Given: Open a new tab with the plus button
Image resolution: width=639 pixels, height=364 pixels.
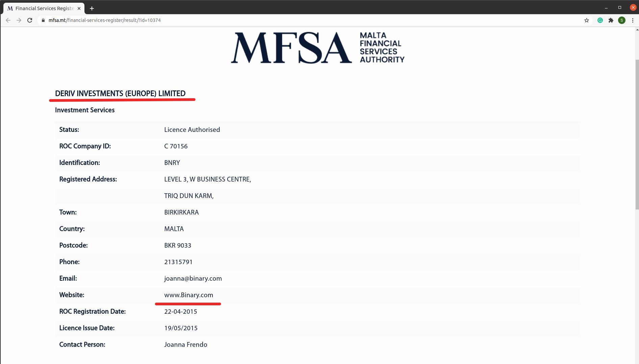Looking at the screenshot, I should coord(92,8).
